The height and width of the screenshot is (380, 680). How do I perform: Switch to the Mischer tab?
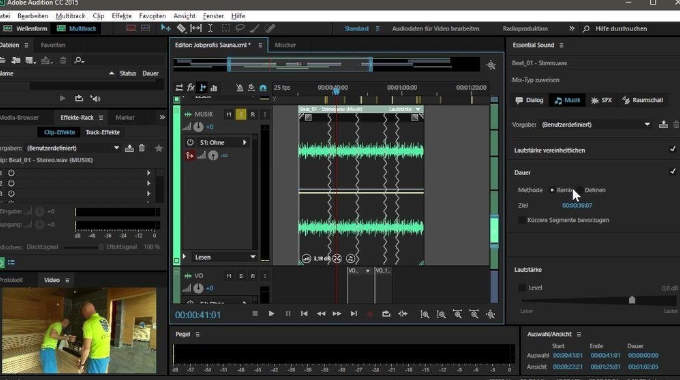click(x=285, y=45)
